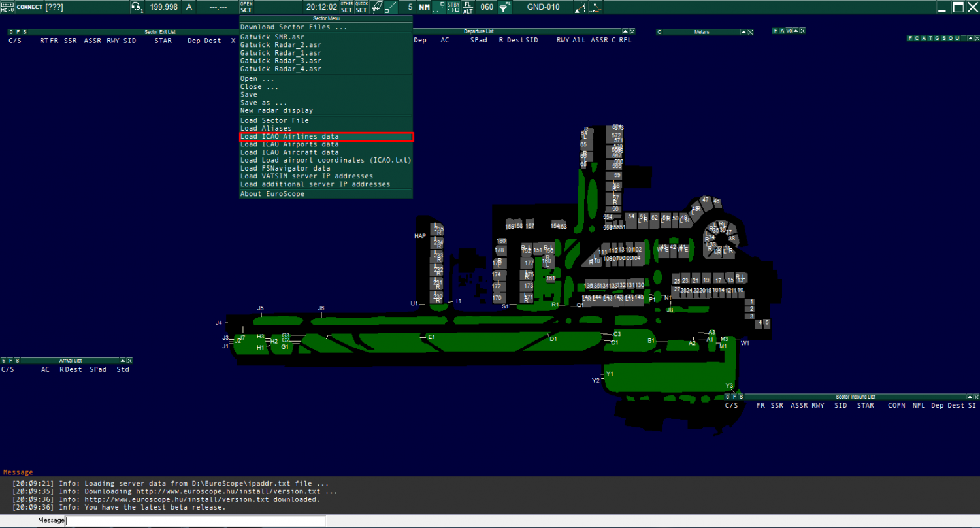This screenshot has width=980, height=528.
Task: Click the headset voice communication icon
Action: pyautogui.click(x=136, y=7)
